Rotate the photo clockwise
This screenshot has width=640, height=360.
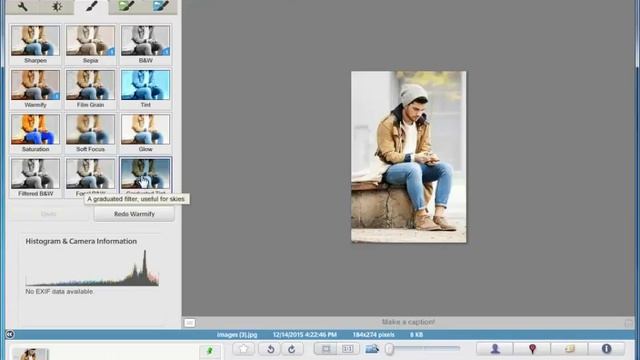[291, 349]
